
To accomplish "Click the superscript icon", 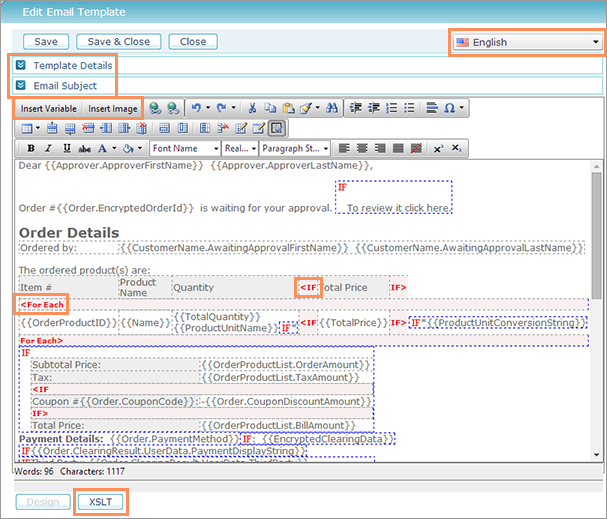I will click(438, 148).
